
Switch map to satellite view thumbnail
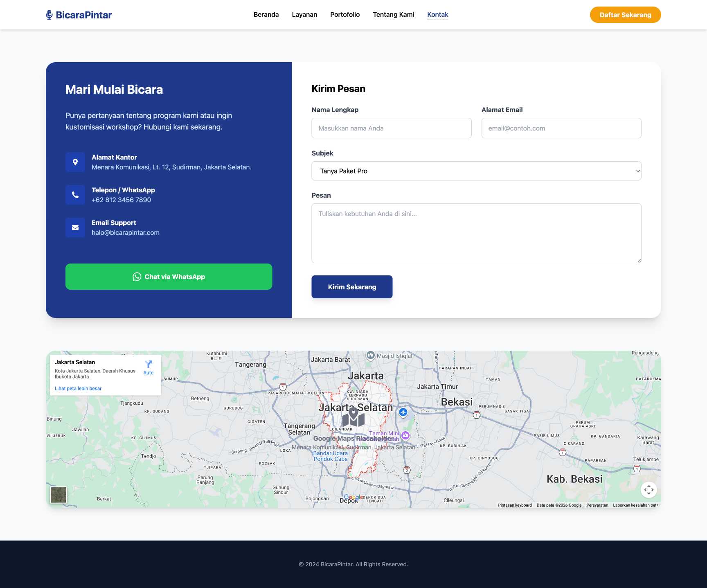[x=59, y=495]
